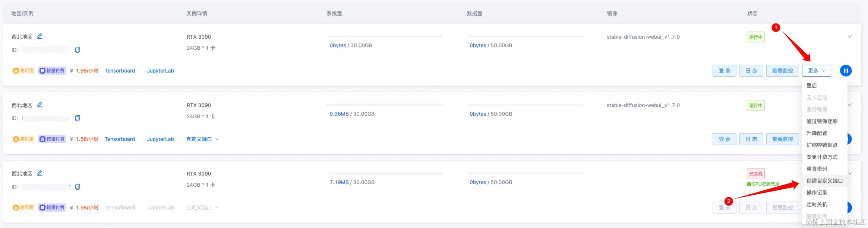
Task: Expand the first instance row chevron
Action: pos(850,36)
